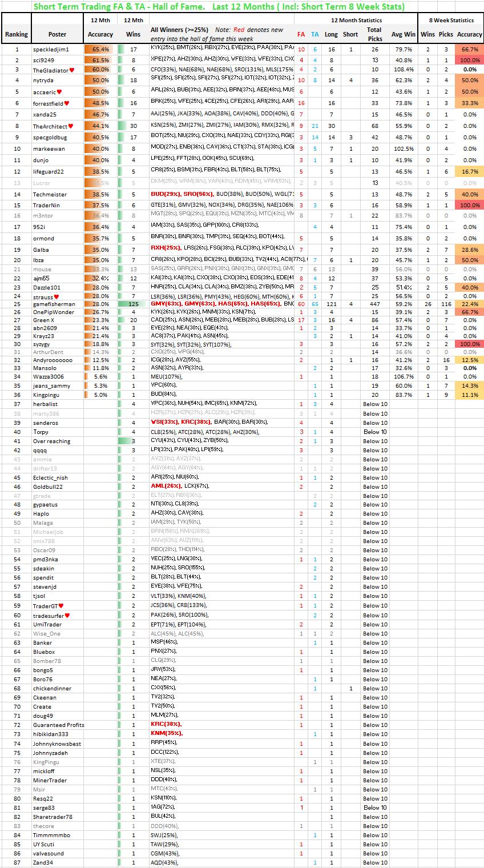Select poster name UY Scuti

[x=43, y=845]
